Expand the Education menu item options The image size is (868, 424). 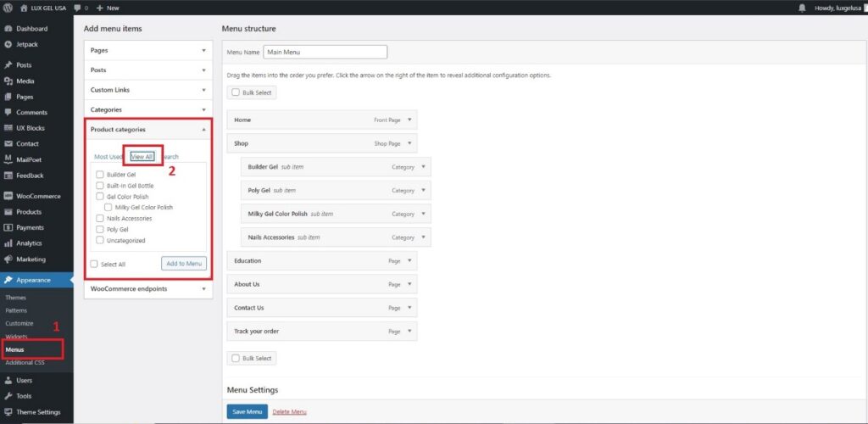(409, 261)
